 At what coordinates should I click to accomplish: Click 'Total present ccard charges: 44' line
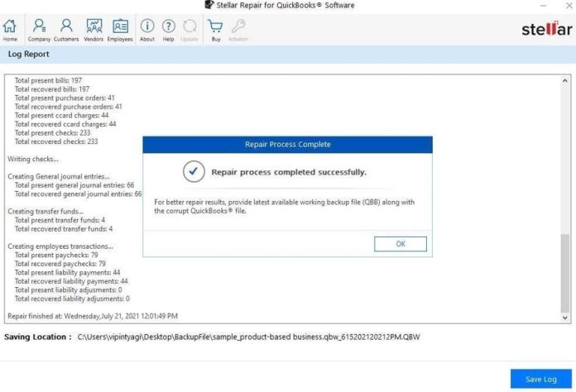click(x=62, y=115)
